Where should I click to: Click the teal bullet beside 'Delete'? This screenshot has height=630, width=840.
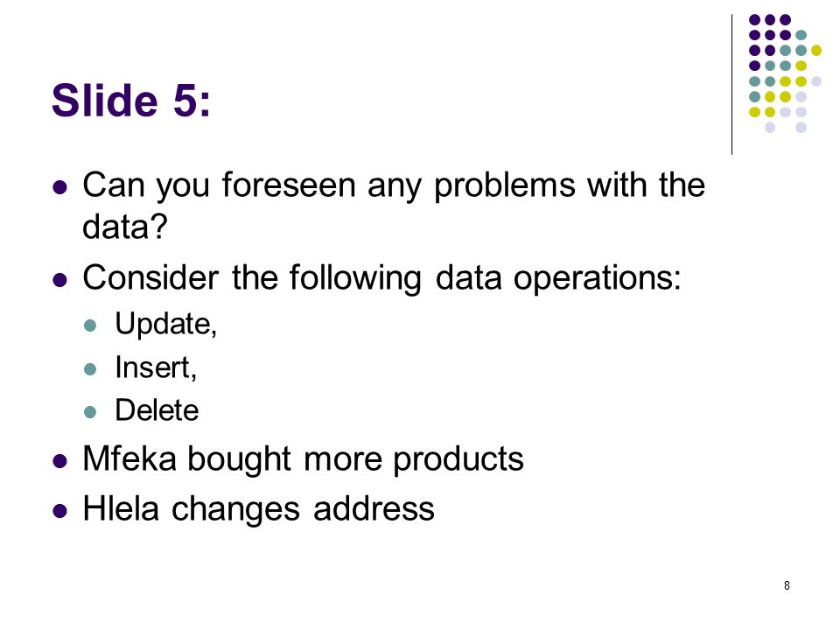90,412
